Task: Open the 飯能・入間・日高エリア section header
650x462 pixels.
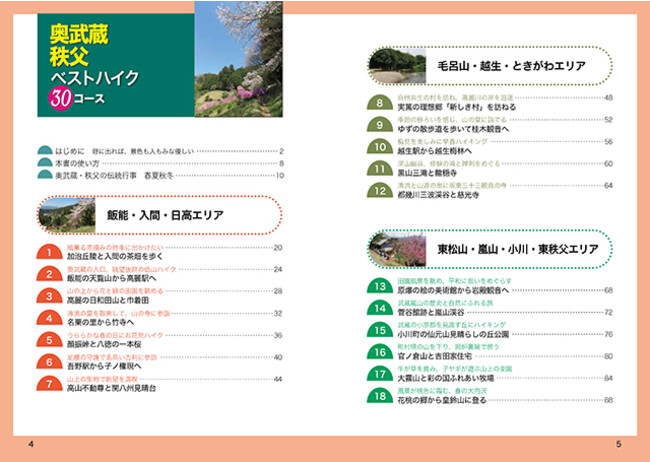Action: click(x=165, y=215)
